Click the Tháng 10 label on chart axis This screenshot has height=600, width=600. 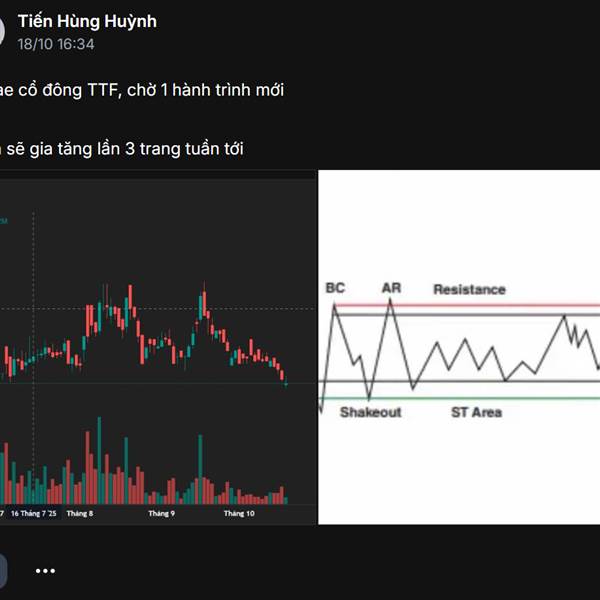(239, 513)
